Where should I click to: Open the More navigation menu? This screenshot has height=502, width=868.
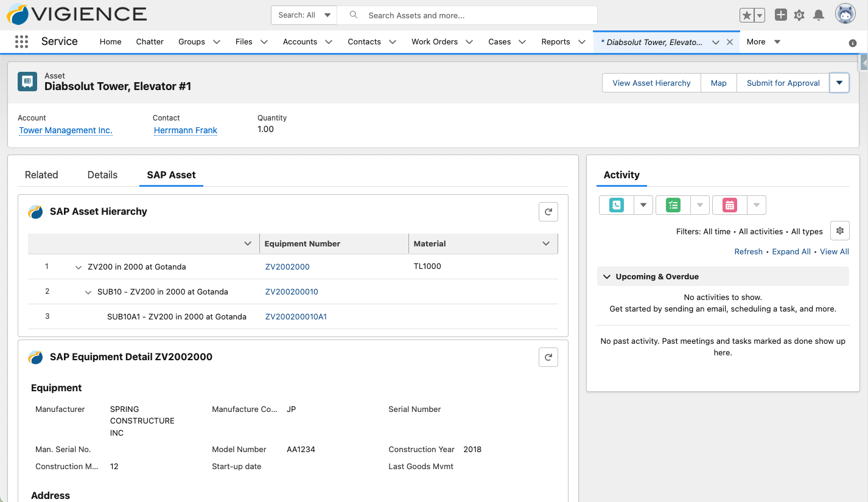point(763,42)
